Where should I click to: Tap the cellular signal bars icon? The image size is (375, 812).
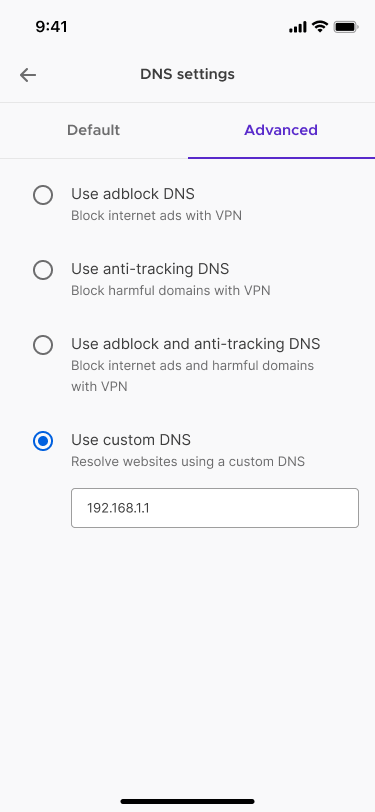[x=298, y=27]
